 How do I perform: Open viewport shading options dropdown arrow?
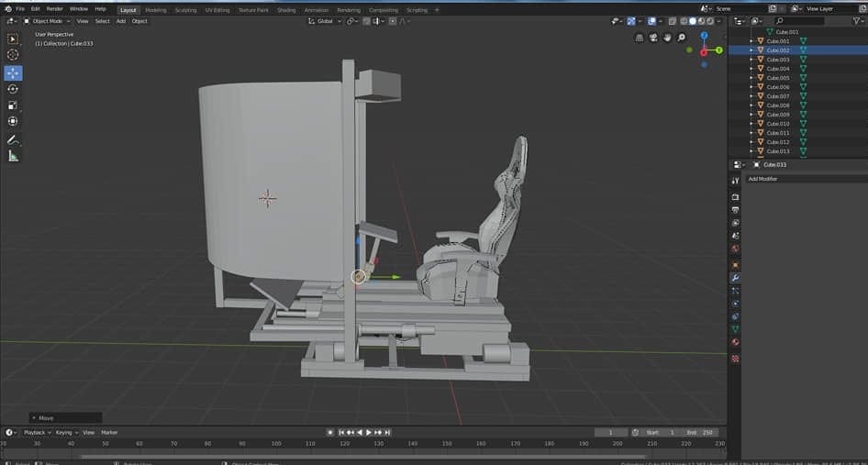pyautogui.click(x=718, y=21)
